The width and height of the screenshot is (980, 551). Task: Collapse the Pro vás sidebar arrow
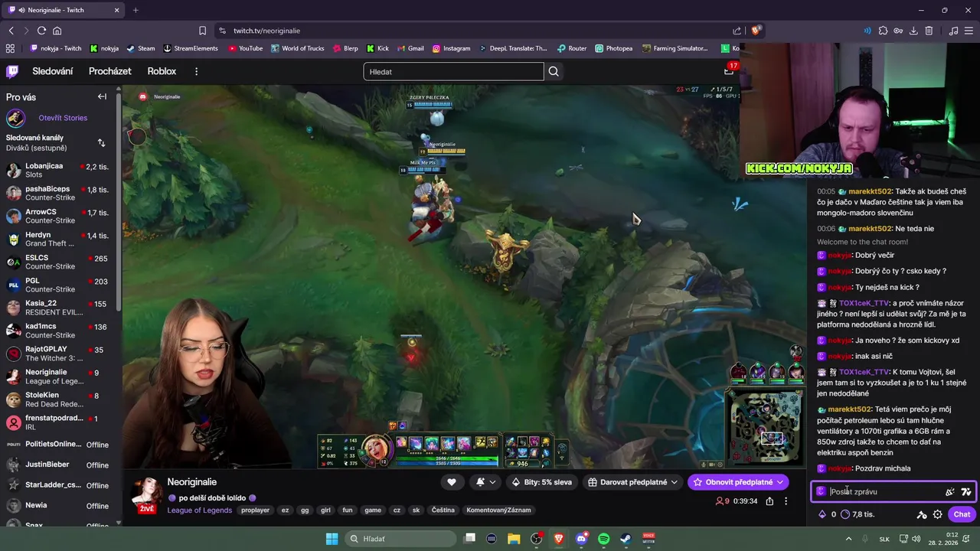pos(102,96)
